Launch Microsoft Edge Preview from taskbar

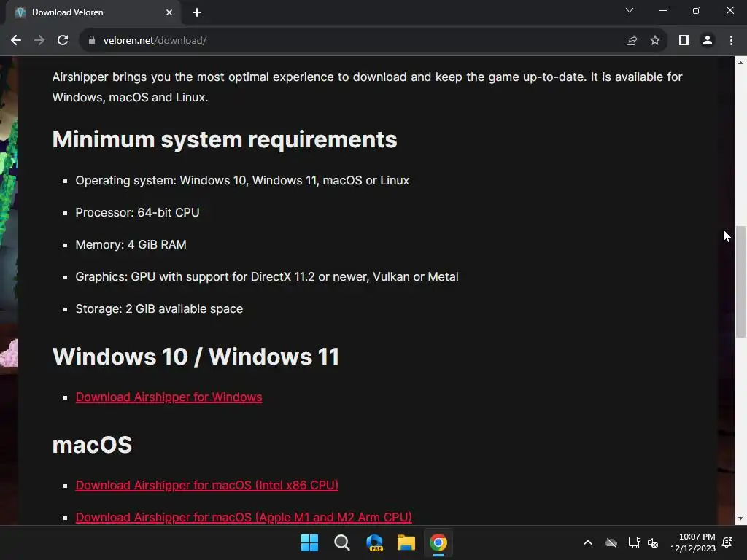[374, 542]
